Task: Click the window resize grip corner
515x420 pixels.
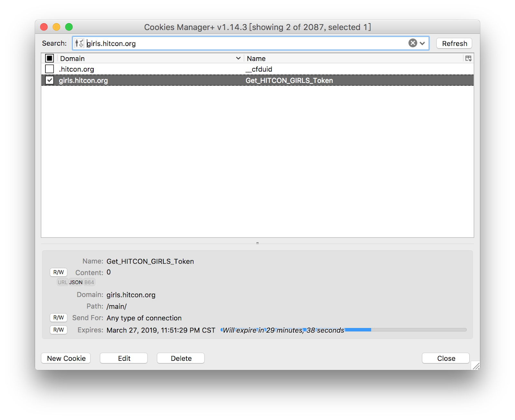Action: (x=476, y=366)
